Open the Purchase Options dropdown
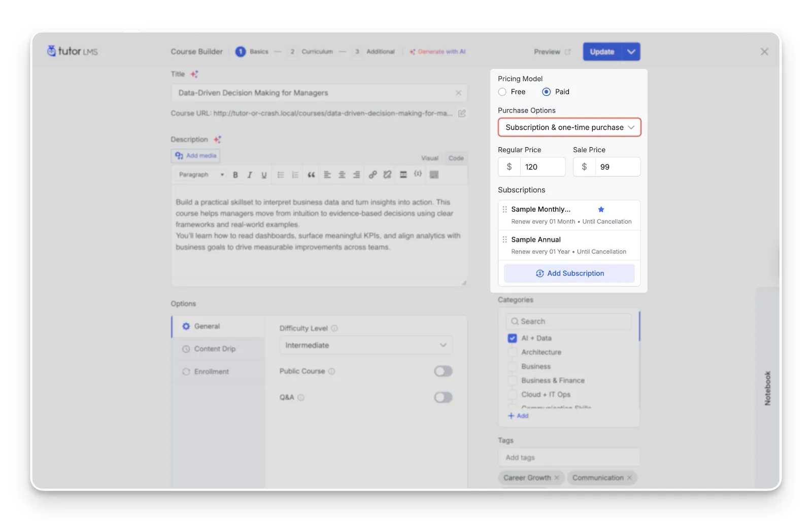Screen dimensions: 812x521 (x=569, y=127)
